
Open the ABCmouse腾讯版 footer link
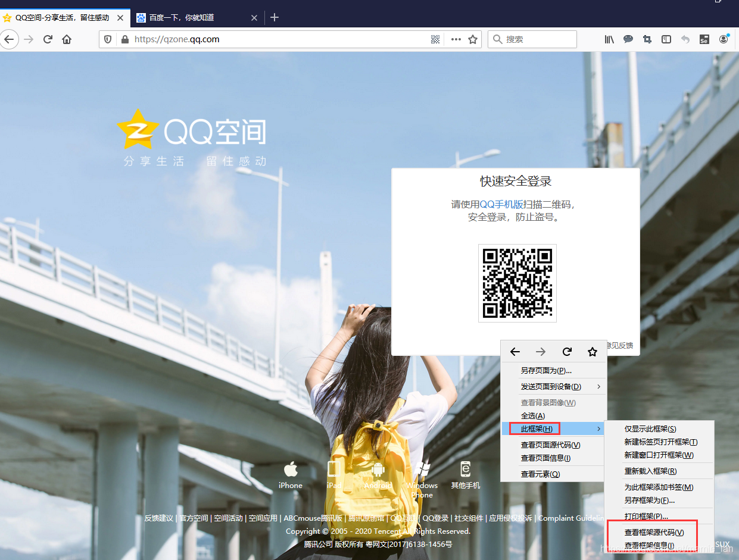[313, 518]
